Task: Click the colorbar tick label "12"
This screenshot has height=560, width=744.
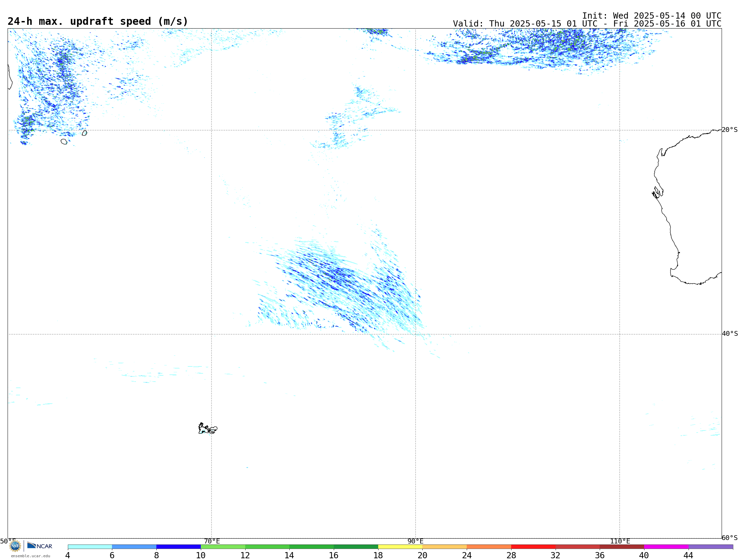Action: point(245,556)
